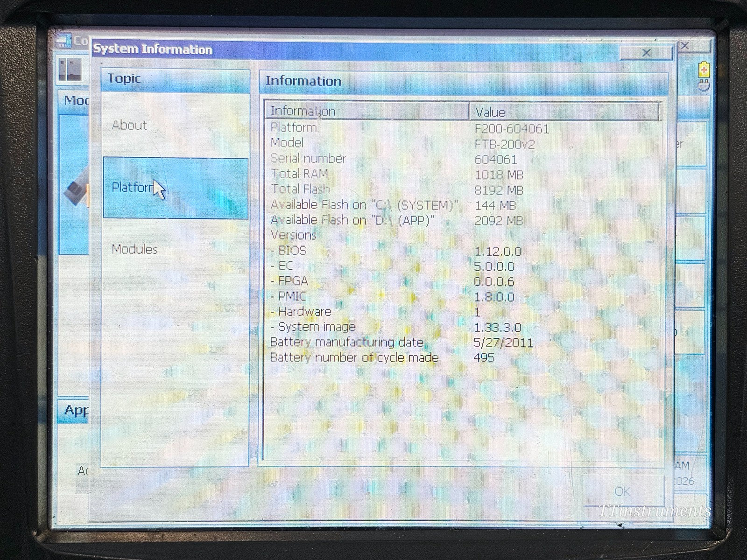Select the EC version row

point(463,266)
